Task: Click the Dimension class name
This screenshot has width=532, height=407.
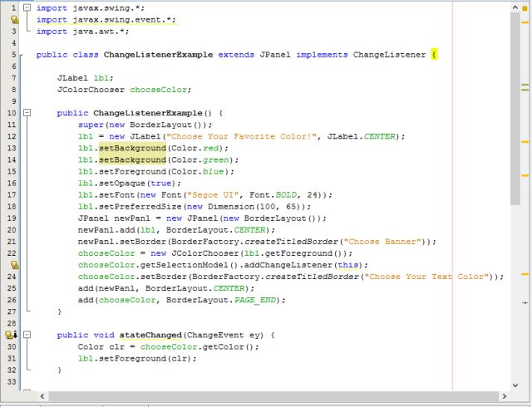Action: pos(231,207)
